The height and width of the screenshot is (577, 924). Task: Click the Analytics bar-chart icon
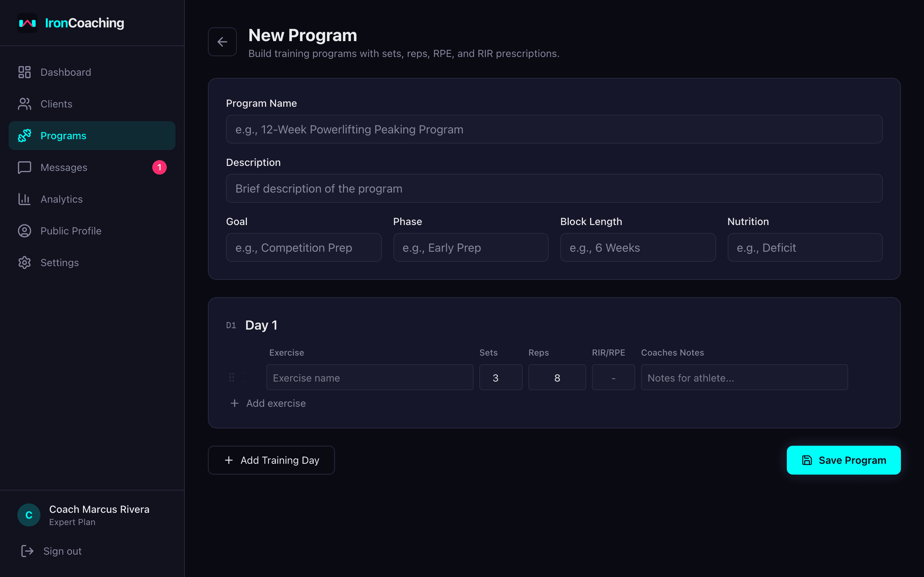(x=25, y=199)
